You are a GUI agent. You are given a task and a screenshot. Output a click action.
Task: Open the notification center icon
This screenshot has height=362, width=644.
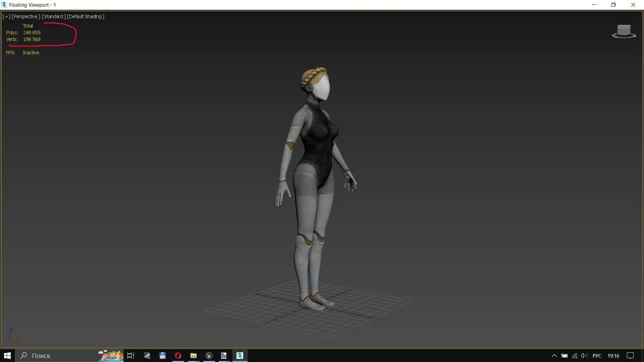(x=630, y=356)
